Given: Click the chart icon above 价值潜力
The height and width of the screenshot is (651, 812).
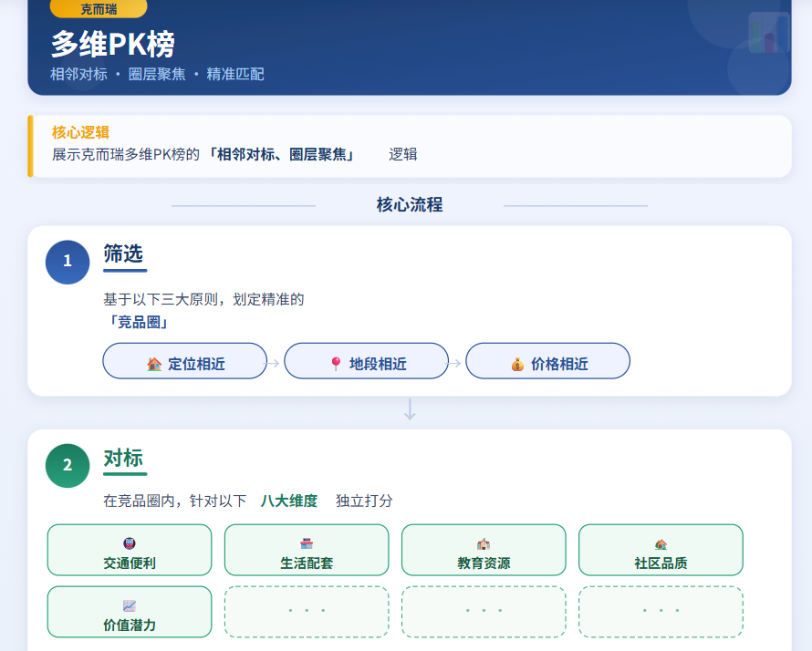Looking at the screenshot, I should pyautogui.click(x=130, y=605).
